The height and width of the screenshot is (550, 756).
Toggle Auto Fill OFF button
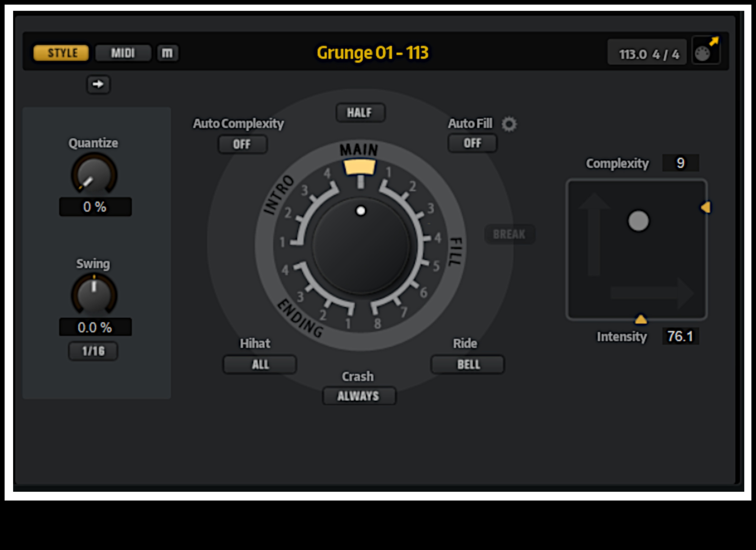472,143
